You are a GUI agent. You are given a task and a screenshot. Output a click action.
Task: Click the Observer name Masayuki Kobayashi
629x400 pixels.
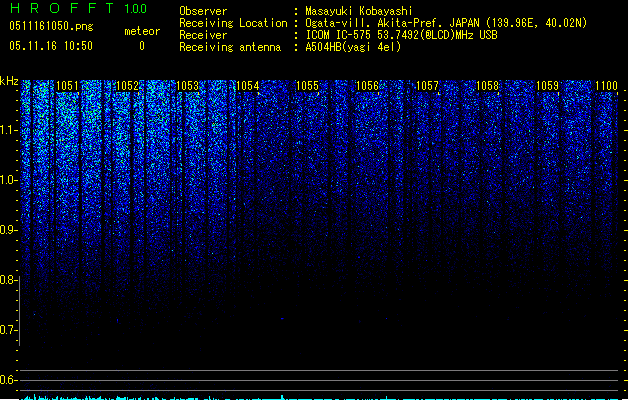coord(359,11)
